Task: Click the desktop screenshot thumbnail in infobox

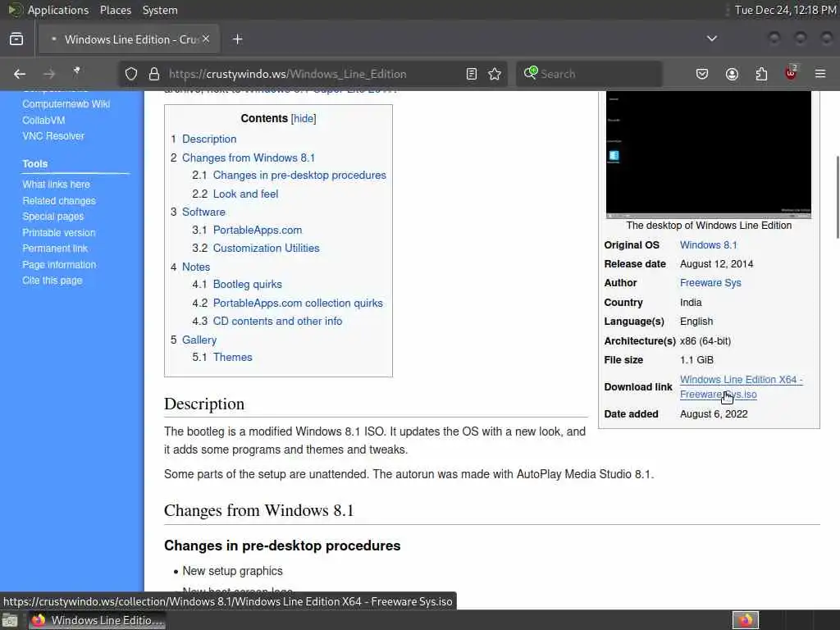Action: point(708,154)
